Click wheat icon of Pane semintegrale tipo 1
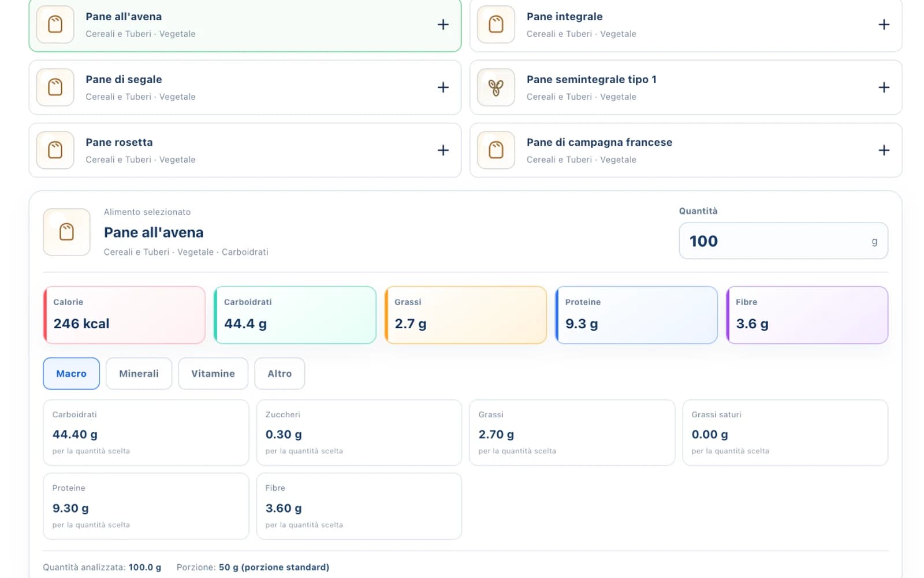 pos(496,87)
